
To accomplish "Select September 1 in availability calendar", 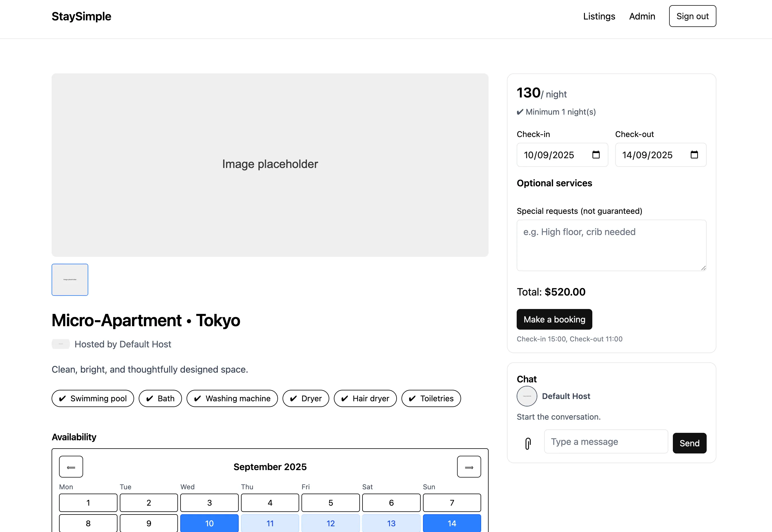I will (88, 503).
